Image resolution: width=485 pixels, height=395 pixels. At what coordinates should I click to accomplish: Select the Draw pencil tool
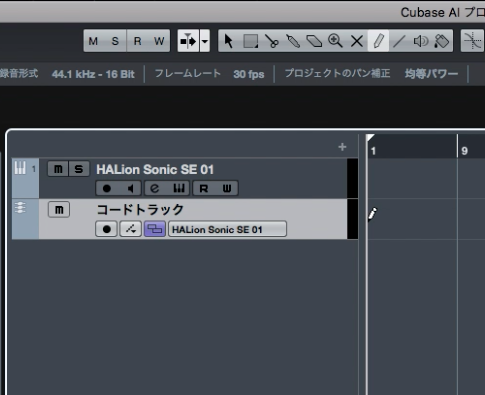(378, 41)
